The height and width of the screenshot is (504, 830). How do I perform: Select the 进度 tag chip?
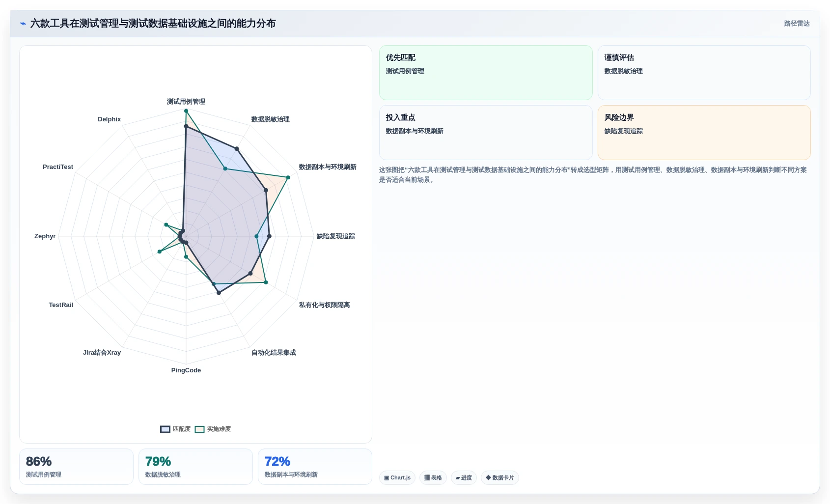pyautogui.click(x=464, y=477)
